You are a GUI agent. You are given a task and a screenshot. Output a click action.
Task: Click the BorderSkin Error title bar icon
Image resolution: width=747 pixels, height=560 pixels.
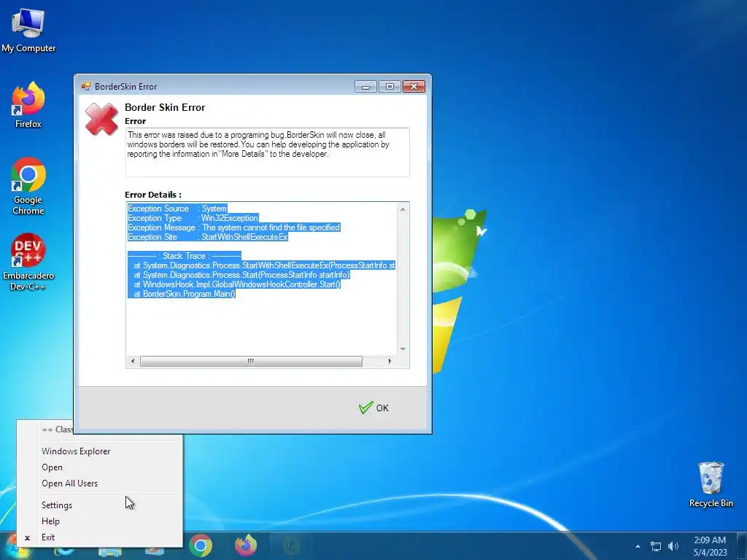click(86, 86)
